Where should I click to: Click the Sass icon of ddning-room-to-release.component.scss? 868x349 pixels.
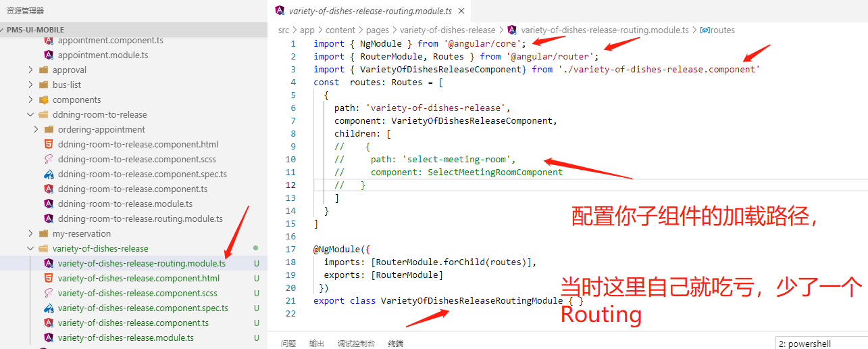pos(49,159)
